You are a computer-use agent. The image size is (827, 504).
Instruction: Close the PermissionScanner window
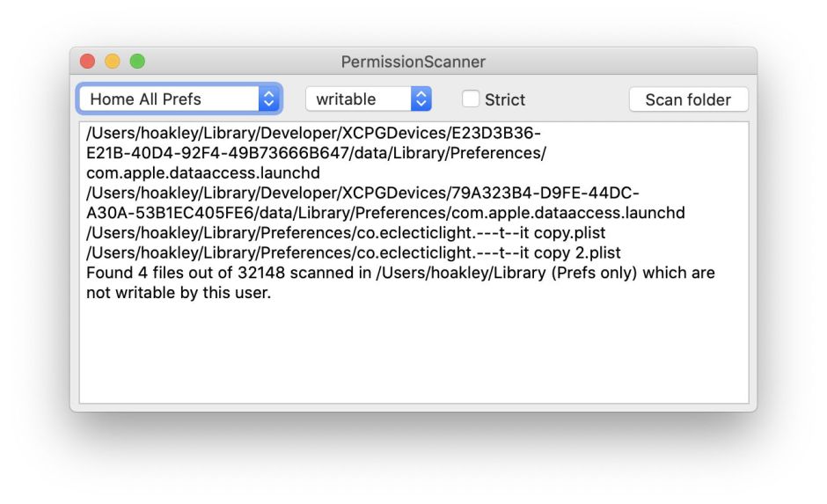(87, 62)
